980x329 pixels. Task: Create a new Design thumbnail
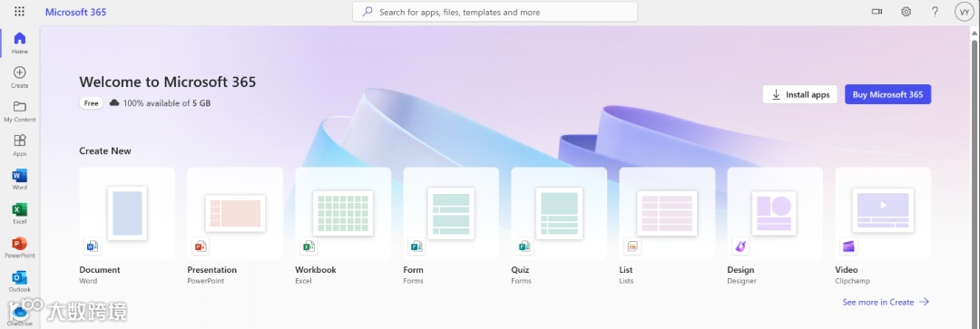pyautogui.click(x=775, y=214)
